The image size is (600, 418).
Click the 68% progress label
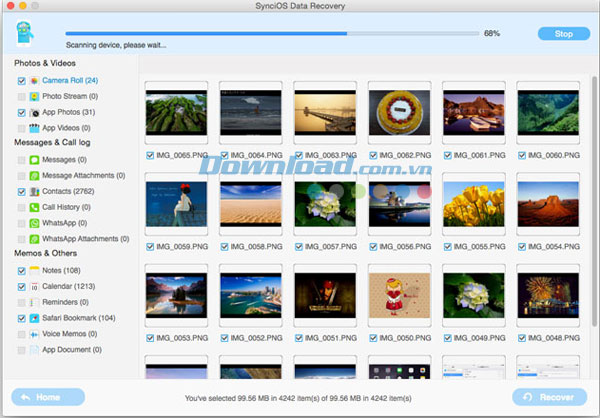pos(492,33)
